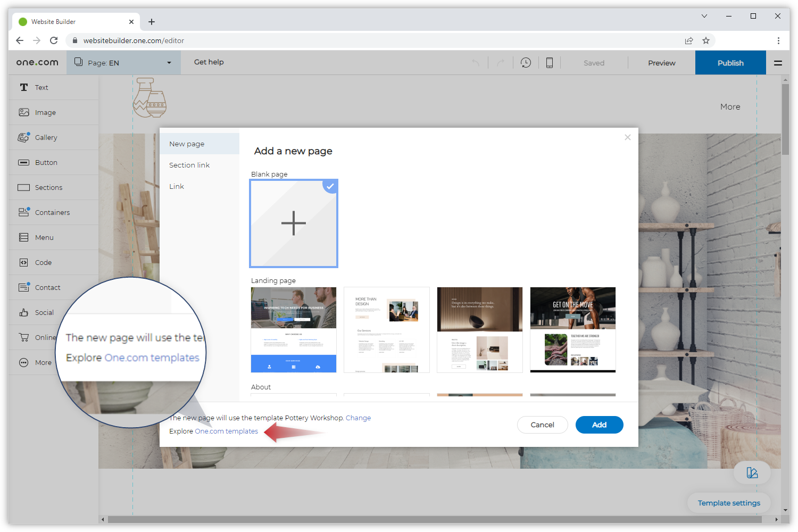This screenshot has height=532, width=798.
Task: Switch to the Section link tab
Action: (x=189, y=165)
